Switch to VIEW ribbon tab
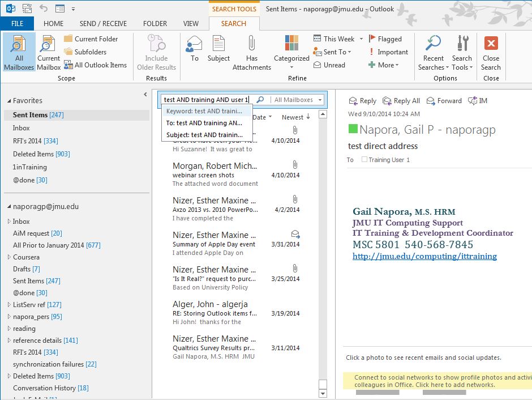The image size is (532, 400). [x=191, y=23]
